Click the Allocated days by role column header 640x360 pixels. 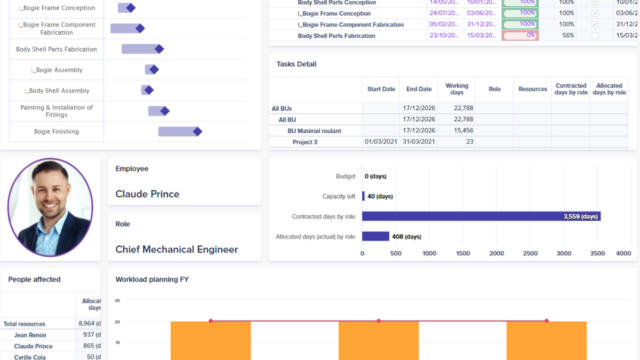coord(609,89)
